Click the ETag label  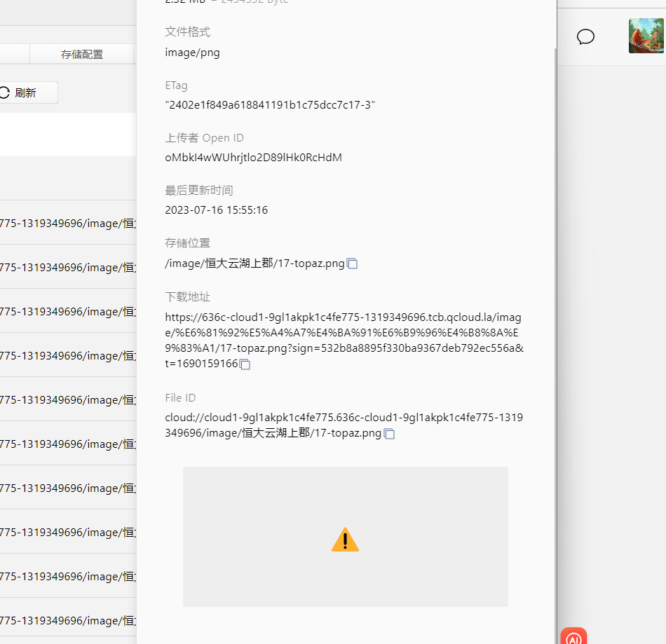pos(176,85)
